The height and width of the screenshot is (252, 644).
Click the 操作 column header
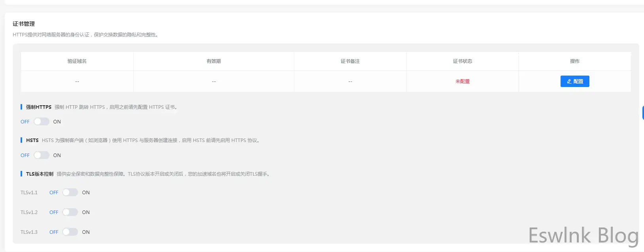(574, 61)
